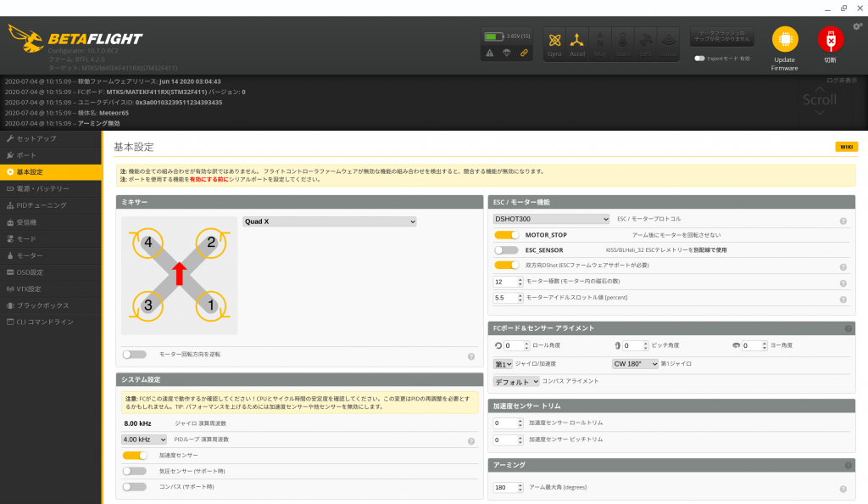Show help for motor direction reversal
This screenshot has width=868, height=504.
point(471,356)
